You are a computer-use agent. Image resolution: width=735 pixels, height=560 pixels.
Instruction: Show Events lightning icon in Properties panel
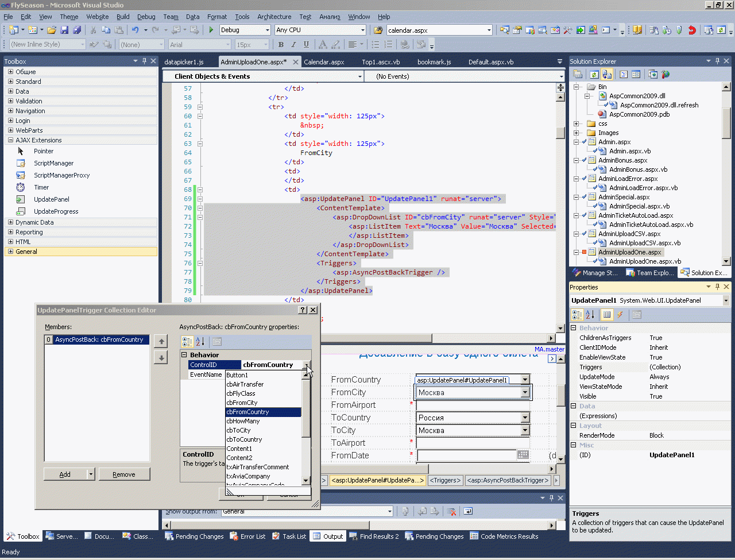[x=620, y=315]
